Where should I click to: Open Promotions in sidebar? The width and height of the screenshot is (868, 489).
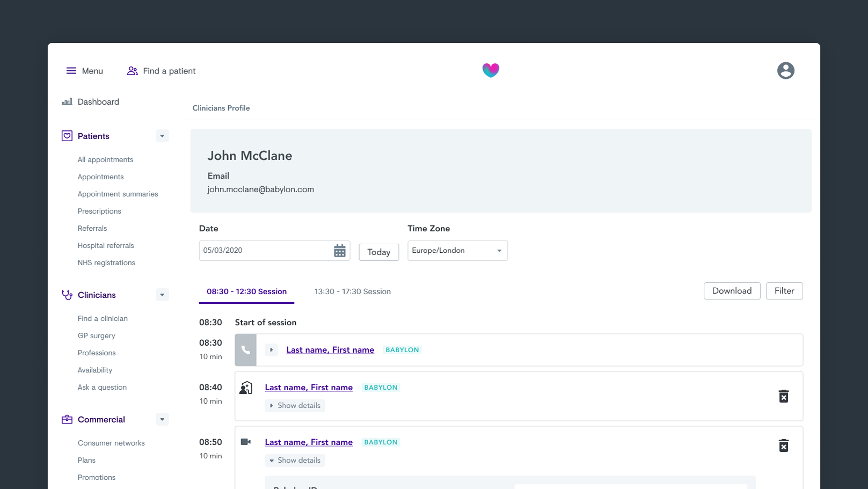click(97, 477)
